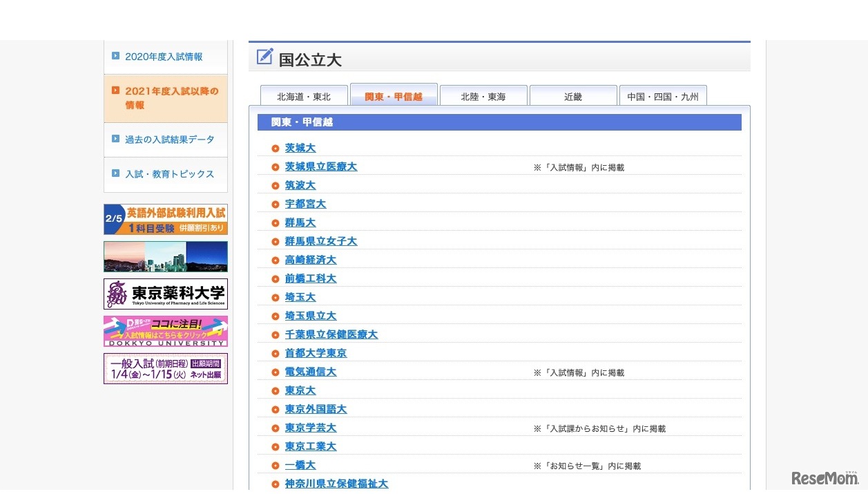Click the orange bullet beside 筑波大
The width and height of the screenshot is (868, 494).
(x=276, y=186)
